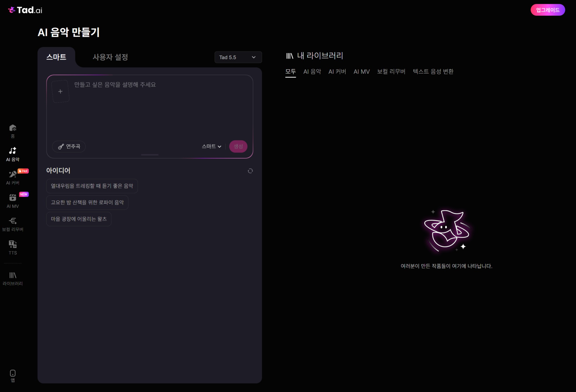This screenshot has width=576, height=392.
Task: Open the Tad 5.5 model dropdown
Action: [238, 57]
